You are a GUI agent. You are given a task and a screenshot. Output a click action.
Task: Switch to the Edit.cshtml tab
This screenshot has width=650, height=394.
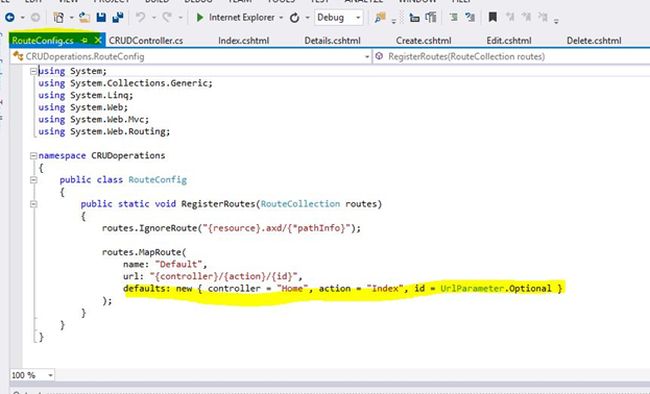509,41
